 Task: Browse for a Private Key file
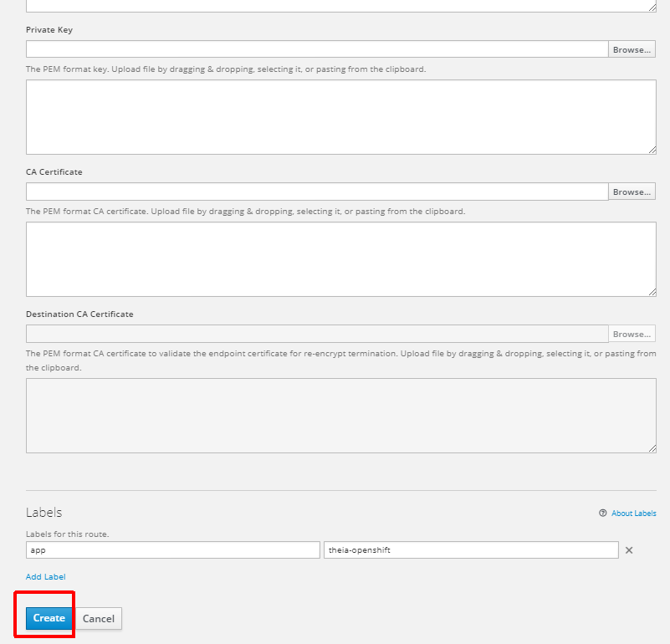632,49
